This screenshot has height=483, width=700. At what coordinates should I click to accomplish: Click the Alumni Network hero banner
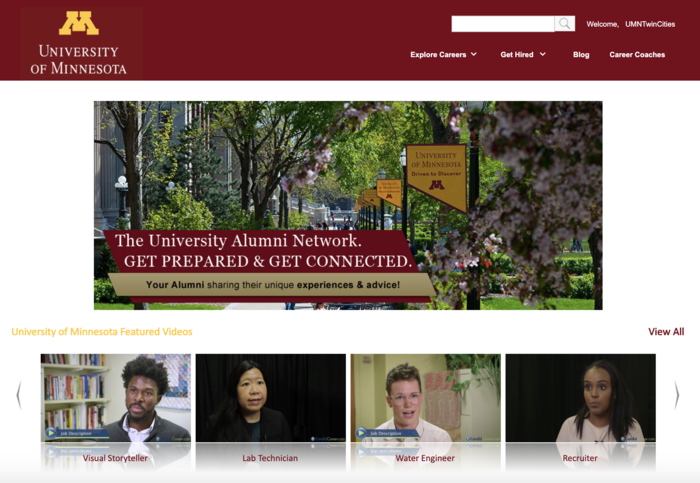(348, 205)
